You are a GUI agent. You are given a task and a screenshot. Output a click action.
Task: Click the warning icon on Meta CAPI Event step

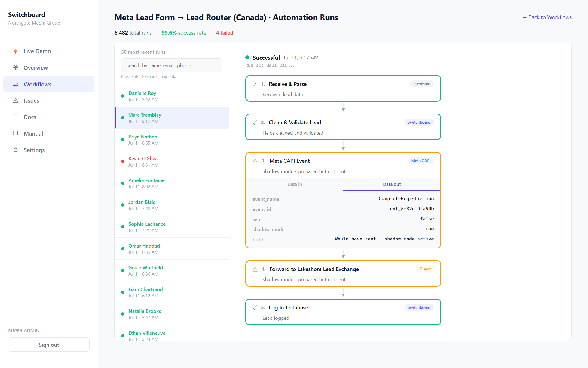255,161
